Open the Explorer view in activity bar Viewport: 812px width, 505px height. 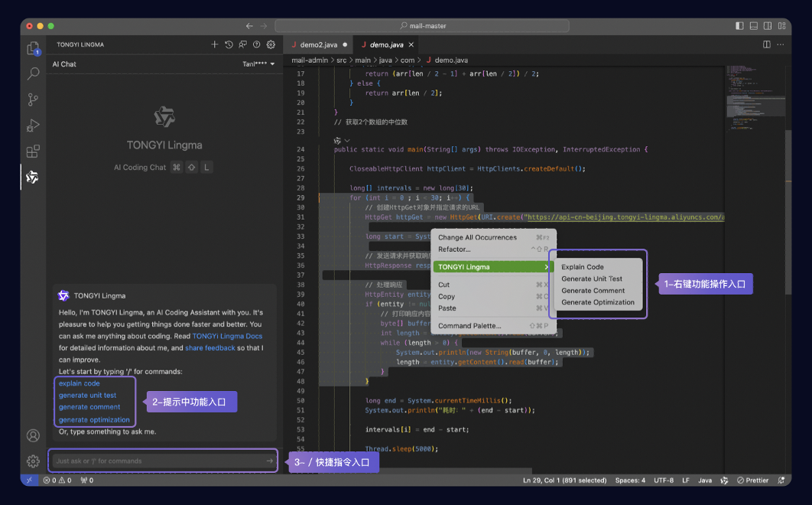pyautogui.click(x=33, y=48)
